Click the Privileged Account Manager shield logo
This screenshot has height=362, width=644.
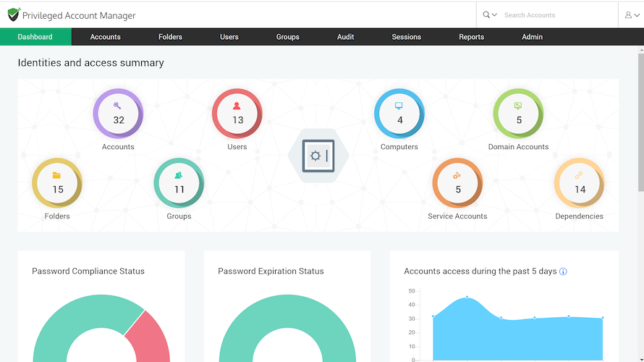(14, 14)
